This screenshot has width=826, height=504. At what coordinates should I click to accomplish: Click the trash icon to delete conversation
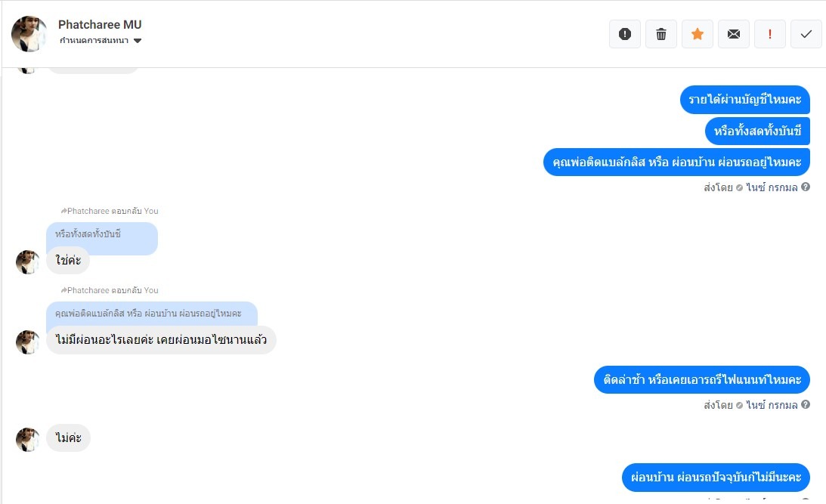point(661,34)
